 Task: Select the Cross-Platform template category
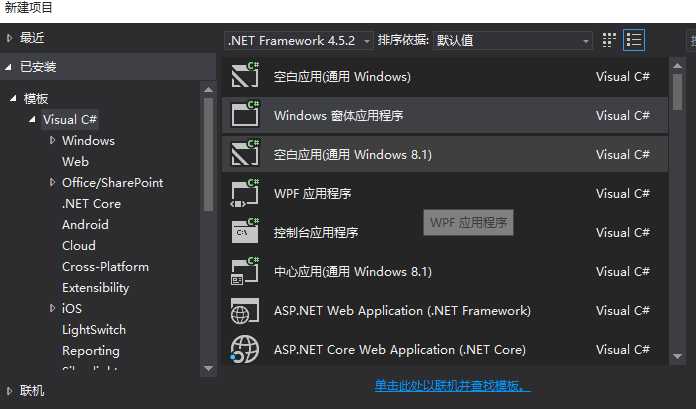106,266
